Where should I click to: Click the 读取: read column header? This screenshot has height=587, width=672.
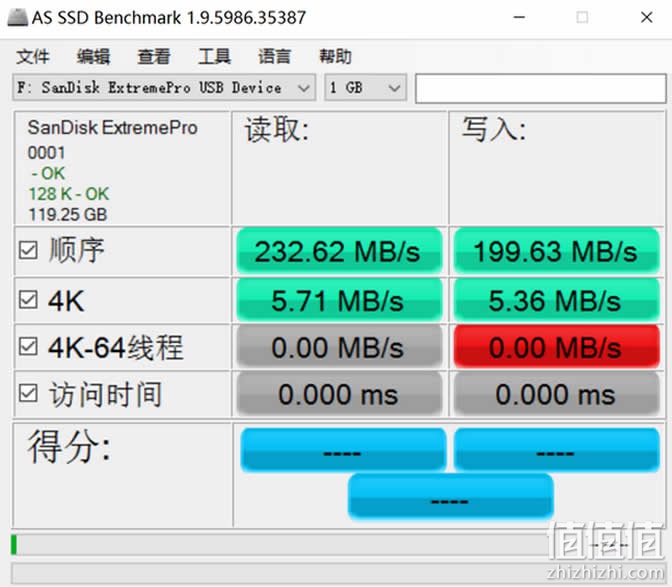pos(277,129)
